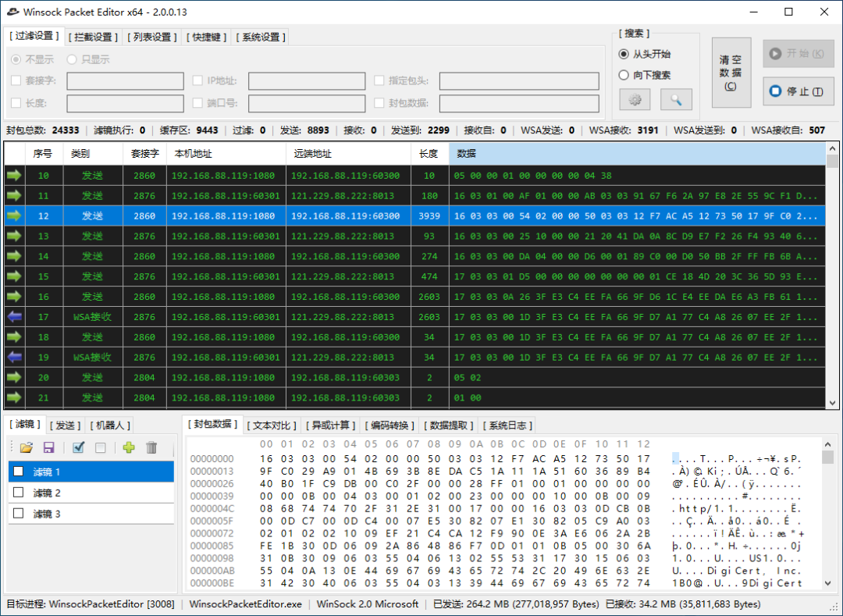Open the 文本对比 comparison tab
Viewport: 843px width, 616px height.
point(272,426)
